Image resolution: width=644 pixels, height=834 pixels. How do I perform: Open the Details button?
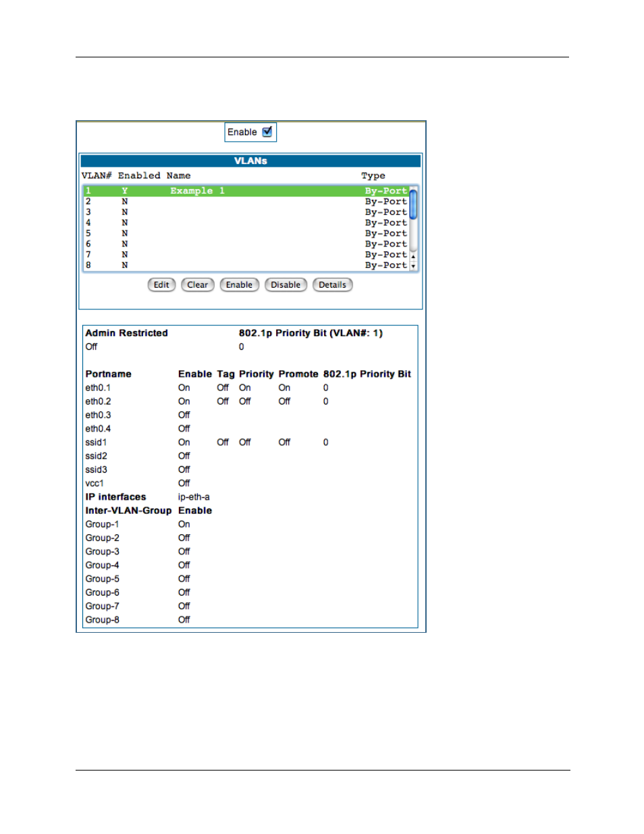(x=333, y=285)
